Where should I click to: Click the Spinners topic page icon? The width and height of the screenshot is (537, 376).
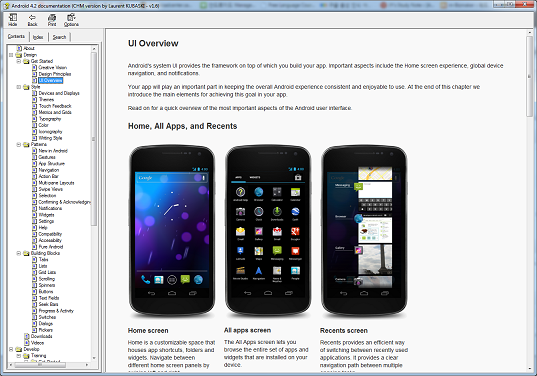[34, 285]
